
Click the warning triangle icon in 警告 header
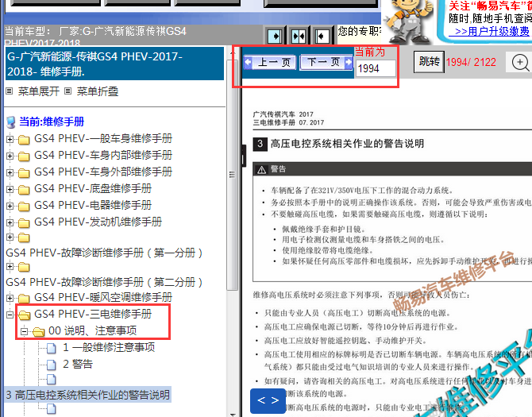coord(261,170)
